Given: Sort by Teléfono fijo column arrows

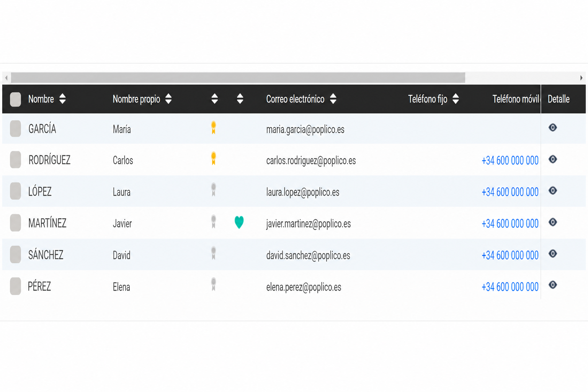Looking at the screenshot, I should click(456, 99).
